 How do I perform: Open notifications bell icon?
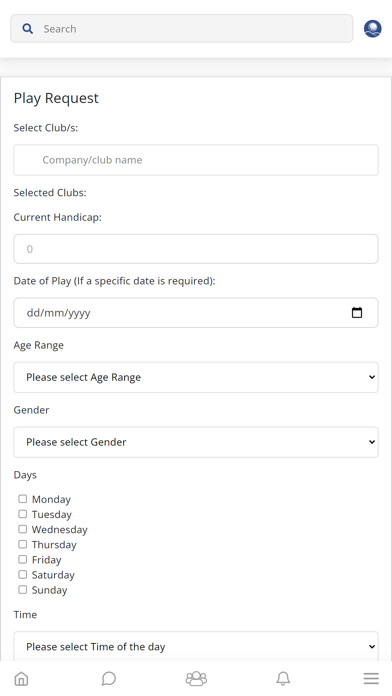pos(283,678)
